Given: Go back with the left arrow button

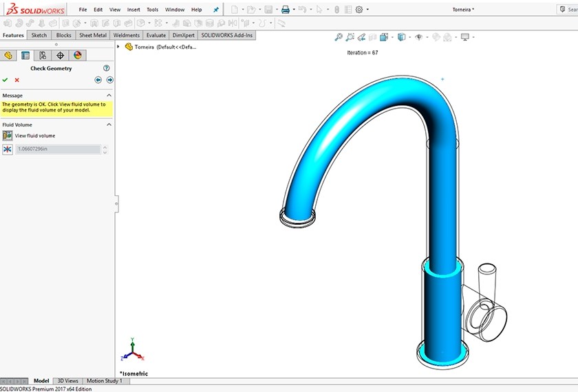Looking at the screenshot, I should click(98, 80).
